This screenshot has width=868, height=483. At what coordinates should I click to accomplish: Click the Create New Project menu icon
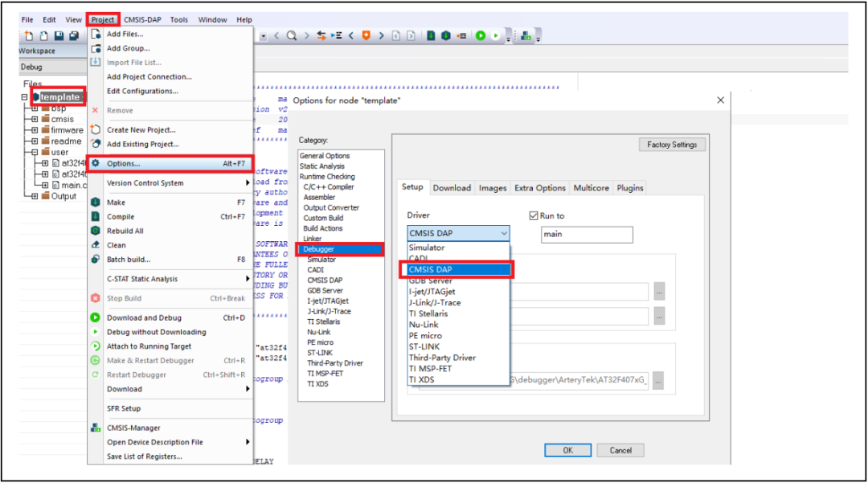point(95,129)
